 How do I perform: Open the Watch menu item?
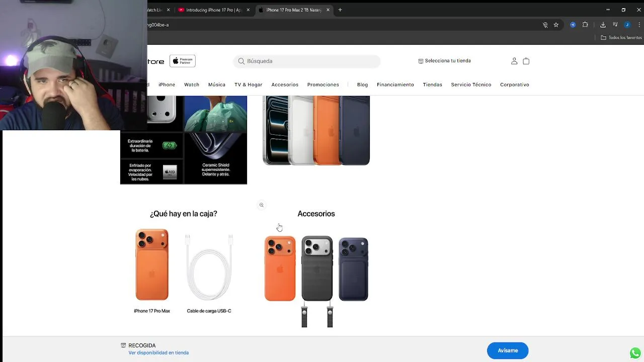192,84
